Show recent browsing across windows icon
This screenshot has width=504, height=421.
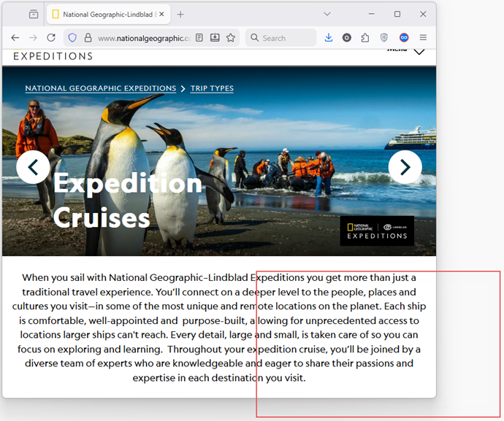[x=34, y=15]
